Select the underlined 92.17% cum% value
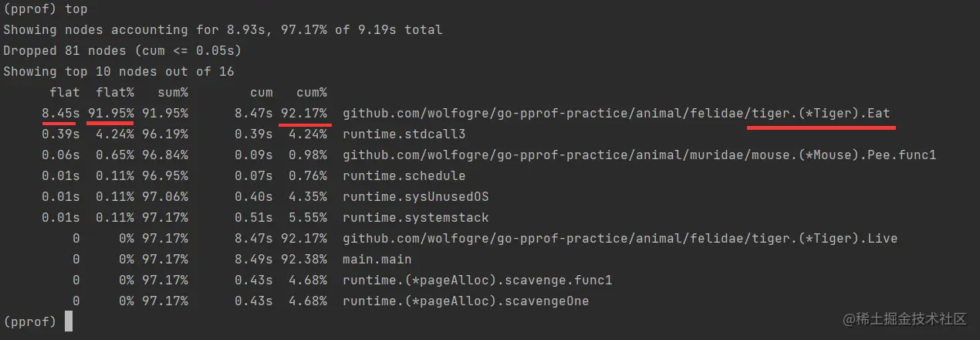This screenshot has width=980, height=340. point(304,113)
